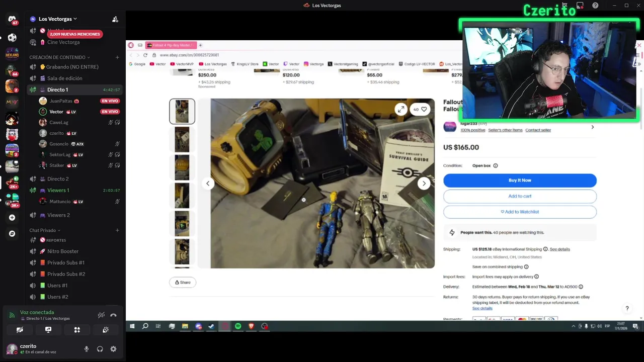Open shipping See details link
The width and height of the screenshot is (644, 362).
tap(559, 249)
